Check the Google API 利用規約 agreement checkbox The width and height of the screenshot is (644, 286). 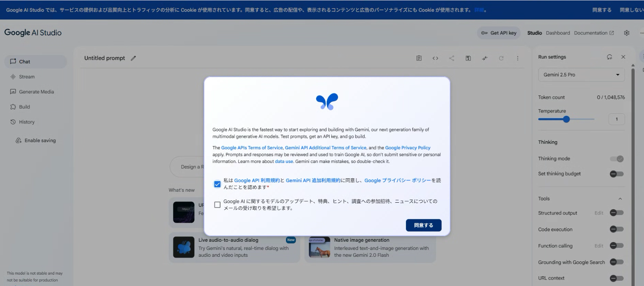point(217,184)
